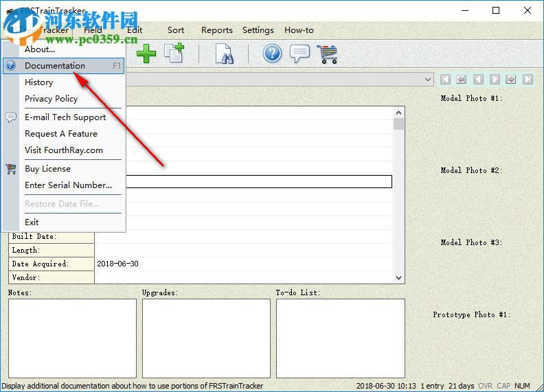Click the Upgrades text box

206,338
